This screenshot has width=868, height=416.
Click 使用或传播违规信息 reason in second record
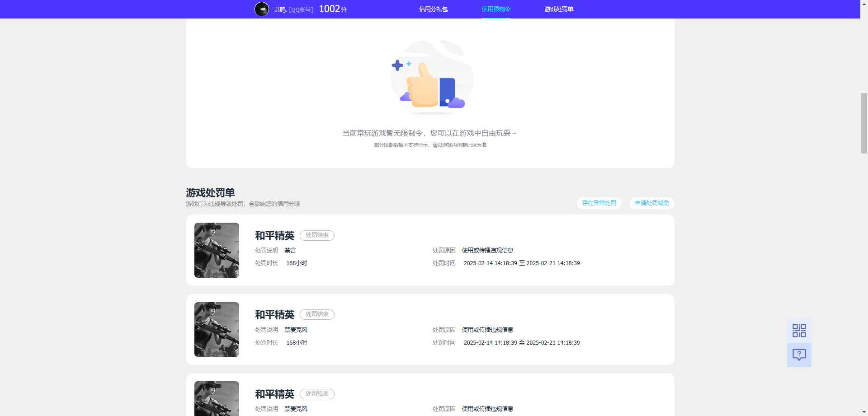[487, 330]
